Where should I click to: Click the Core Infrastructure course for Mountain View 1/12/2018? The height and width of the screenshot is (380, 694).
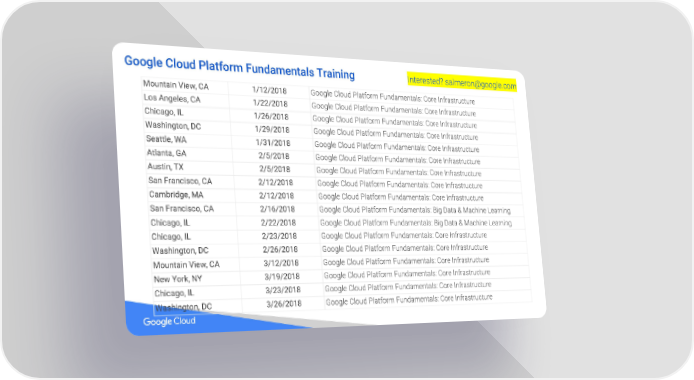pyautogui.click(x=393, y=97)
